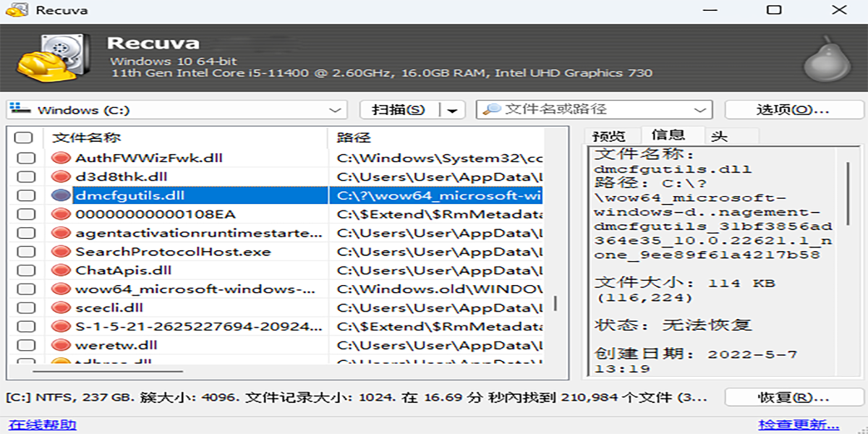Image resolution: width=868 pixels, height=434 pixels.
Task: Switch to the 预览 tab
Action: (608, 136)
